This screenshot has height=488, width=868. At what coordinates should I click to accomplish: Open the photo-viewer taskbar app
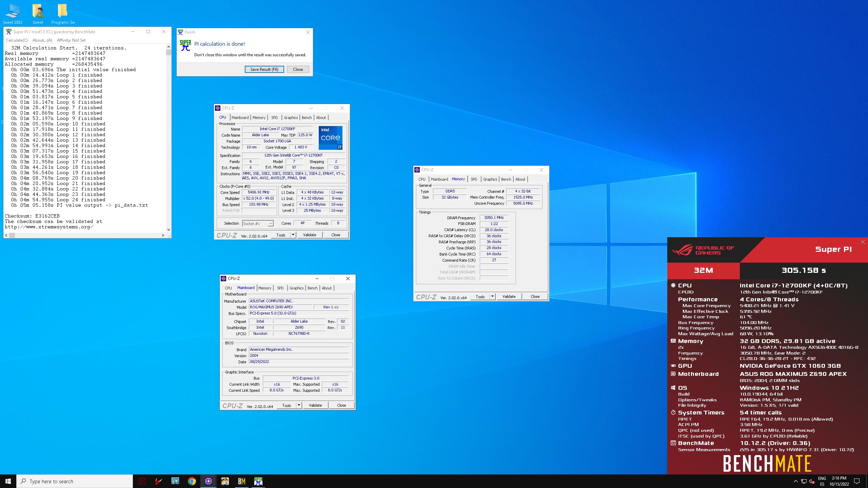click(225, 481)
